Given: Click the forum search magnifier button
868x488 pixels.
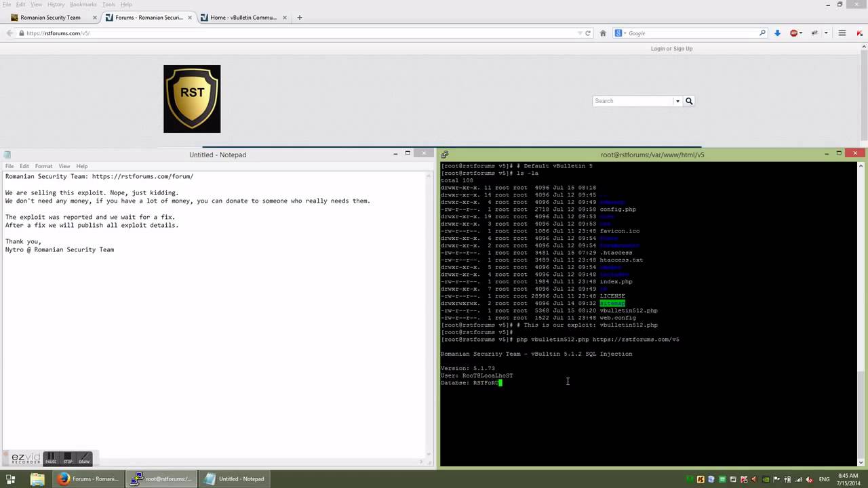Looking at the screenshot, I should tap(689, 101).
